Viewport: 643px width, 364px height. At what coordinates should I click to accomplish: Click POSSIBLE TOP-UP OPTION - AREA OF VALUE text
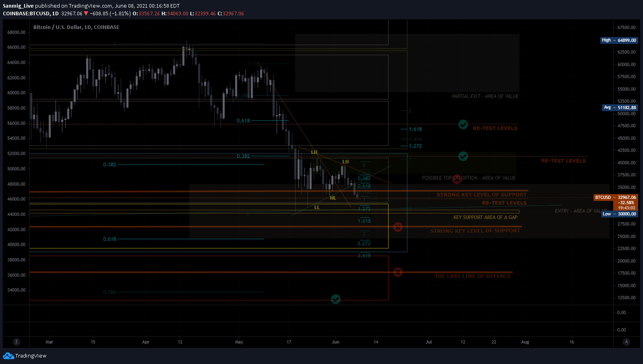tap(469, 178)
